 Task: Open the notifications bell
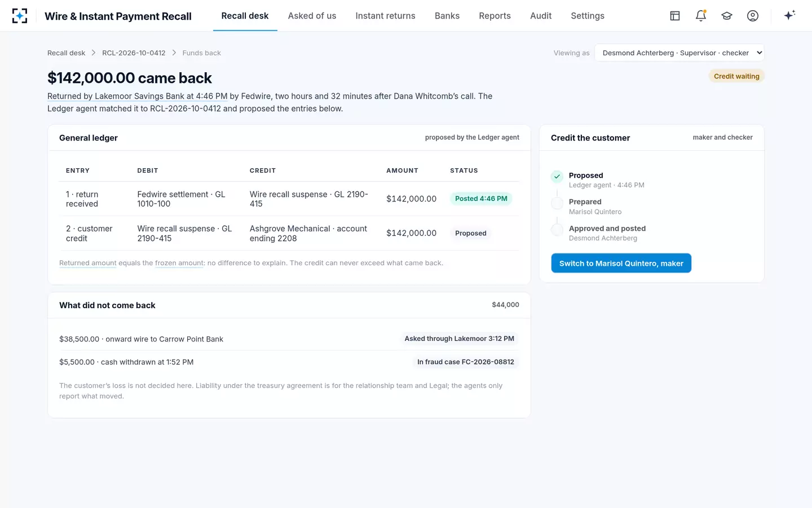(701, 16)
